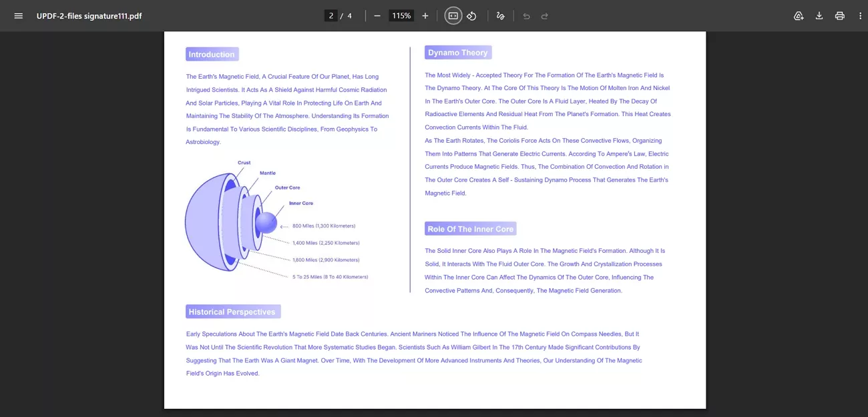Print the current PDF
The width and height of the screenshot is (868, 417).
coord(839,15)
